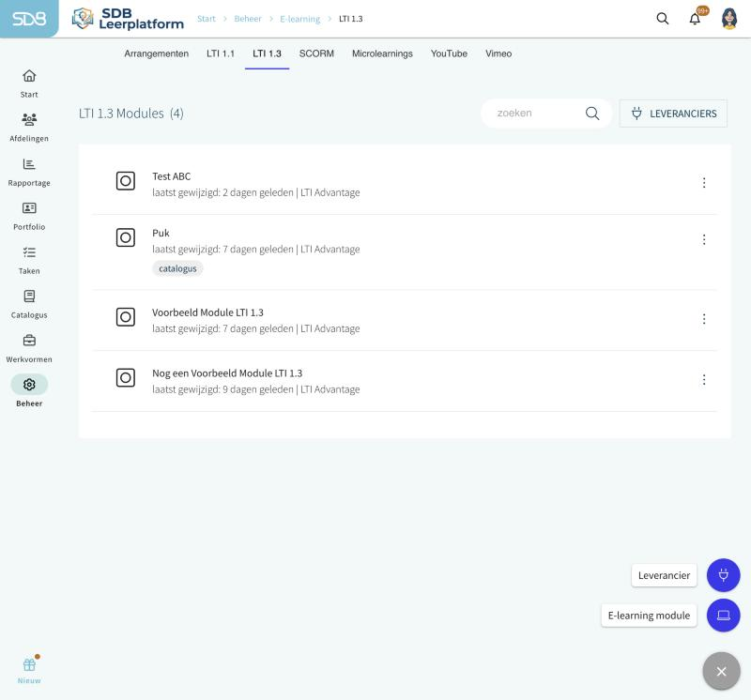Select Beheer gear in sidebar
Screen dimensions: 751x700
(x=29, y=385)
